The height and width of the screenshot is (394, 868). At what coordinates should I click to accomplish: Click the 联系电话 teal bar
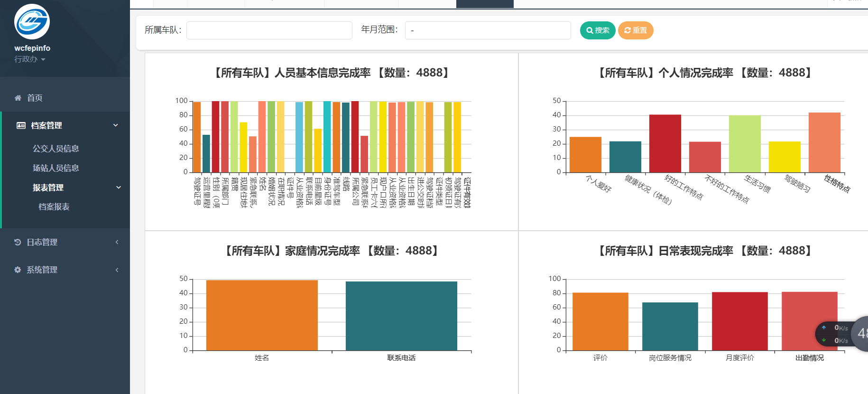pos(401,316)
